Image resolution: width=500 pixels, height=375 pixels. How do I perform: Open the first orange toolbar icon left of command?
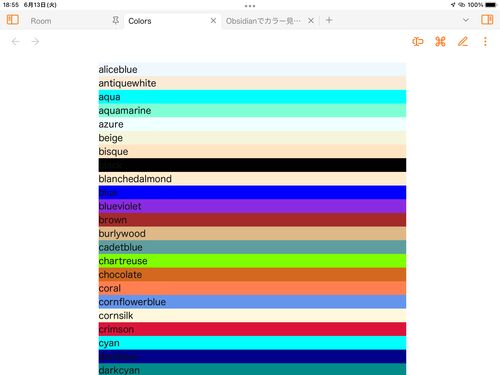pyautogui.click(x=418, y=42)
